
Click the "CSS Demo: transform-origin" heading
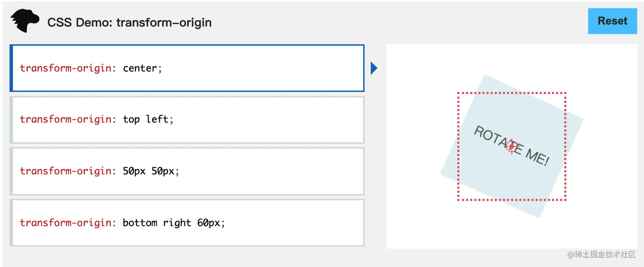tap(129, 22)
